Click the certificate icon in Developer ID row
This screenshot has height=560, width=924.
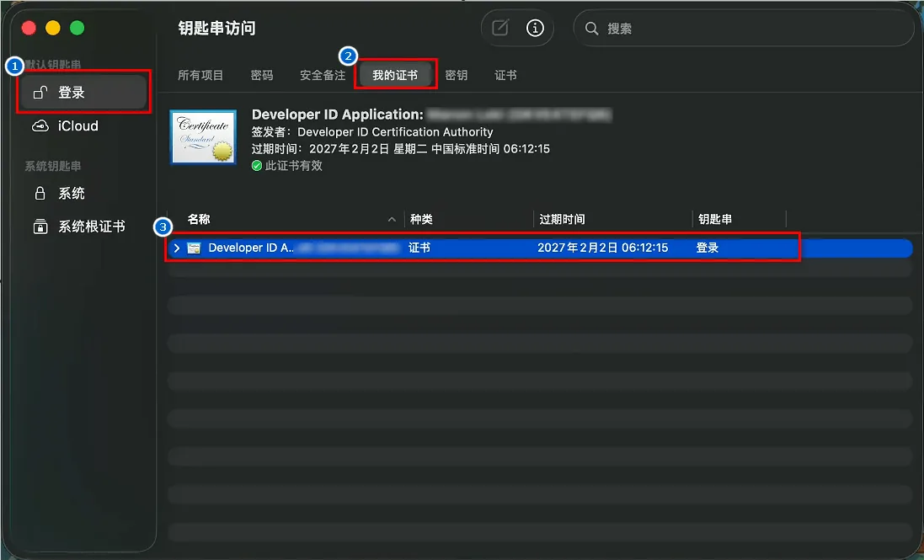tap(194, 248)
